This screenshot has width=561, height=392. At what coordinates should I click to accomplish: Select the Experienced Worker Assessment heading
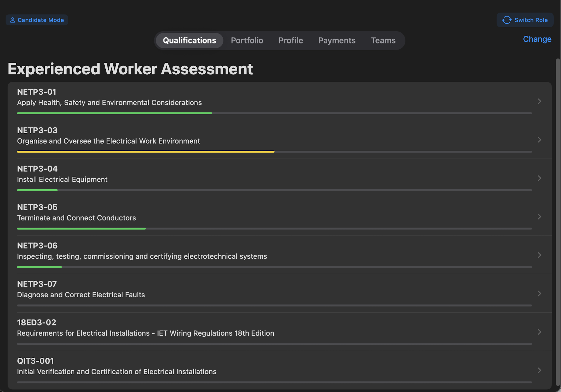[x=130, y=69]
